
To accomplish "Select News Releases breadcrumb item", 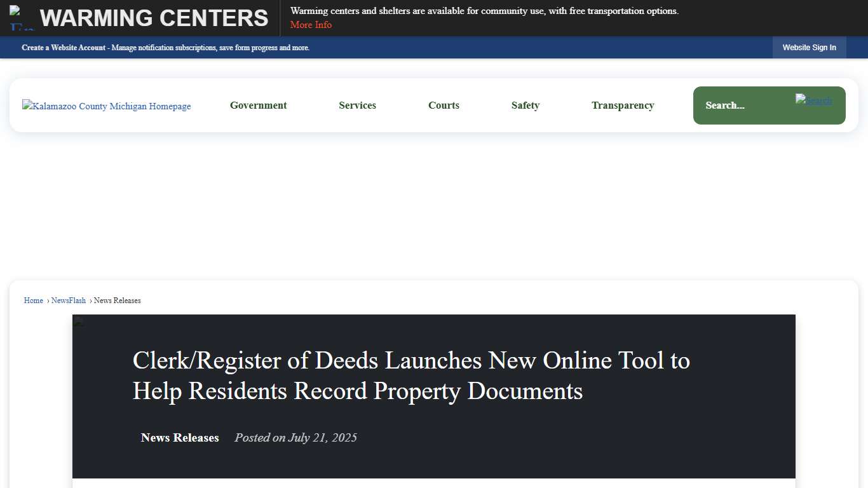I will (117, 300).
